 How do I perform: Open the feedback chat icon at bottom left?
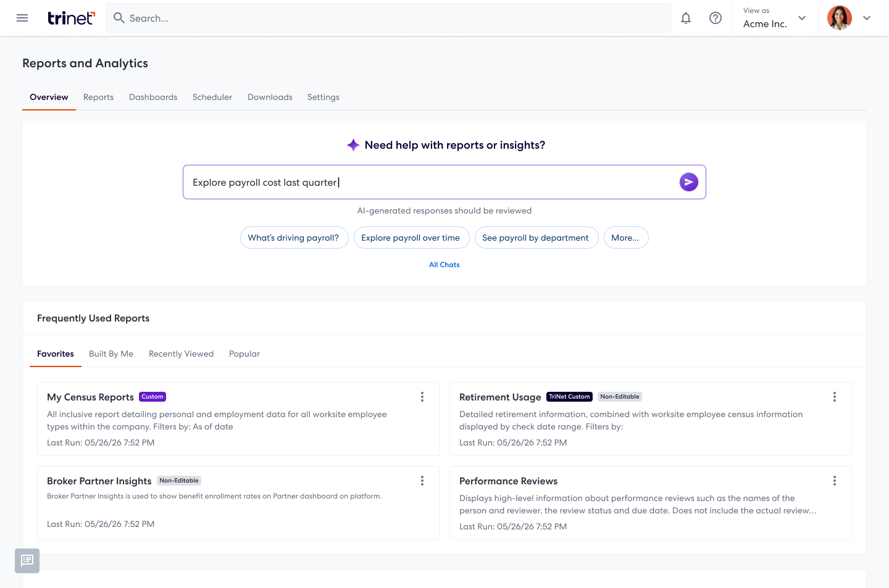(27, 561)
